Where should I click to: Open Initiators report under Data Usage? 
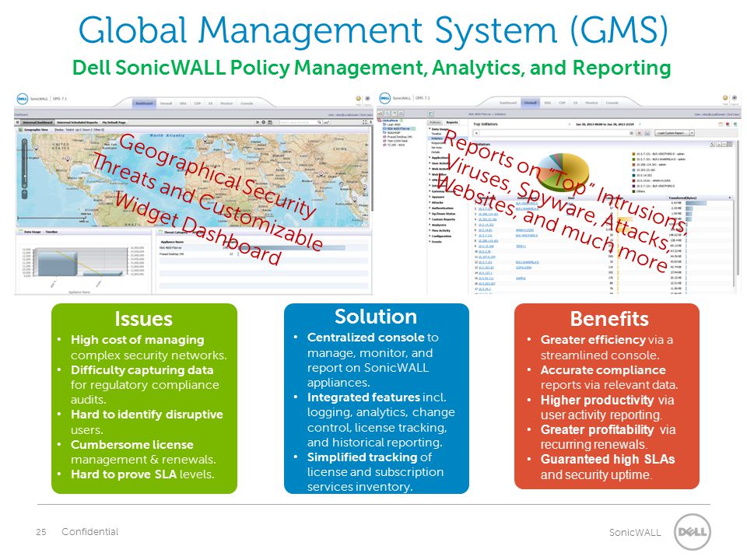pos(437,138)
